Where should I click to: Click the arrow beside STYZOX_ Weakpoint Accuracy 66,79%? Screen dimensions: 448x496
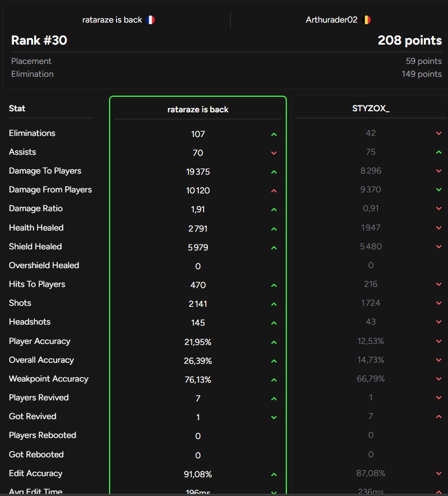(439, 379)
